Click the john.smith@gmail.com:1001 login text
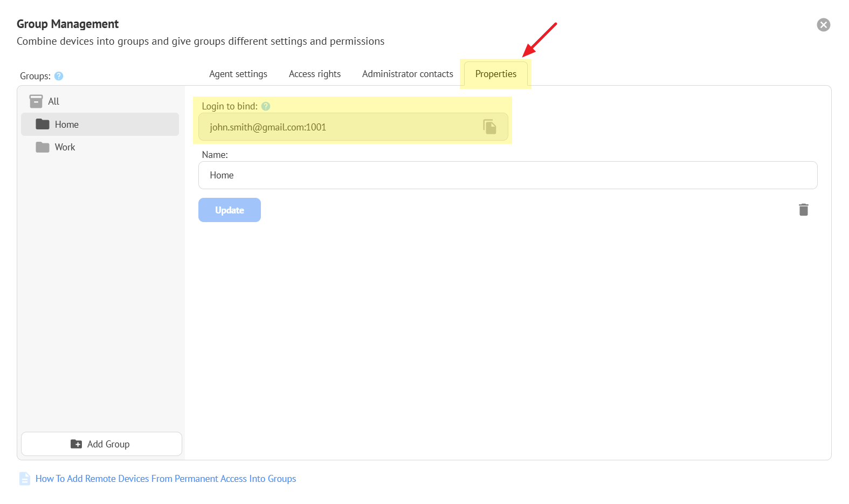 point(268,127)
